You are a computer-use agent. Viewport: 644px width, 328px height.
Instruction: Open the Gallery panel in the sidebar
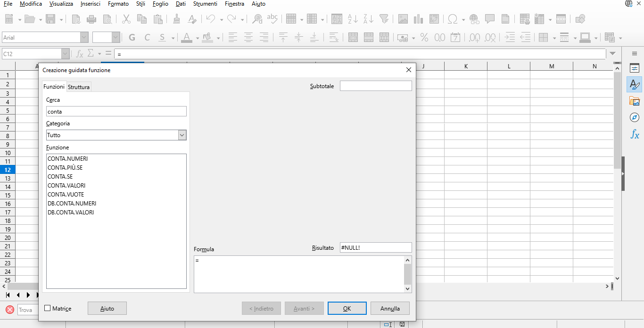click(634, 101)
